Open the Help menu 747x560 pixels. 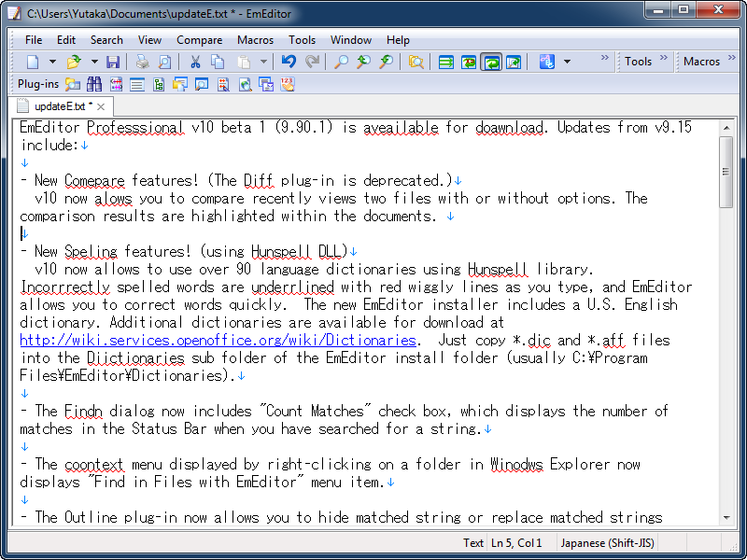click(x=399, y=40)
